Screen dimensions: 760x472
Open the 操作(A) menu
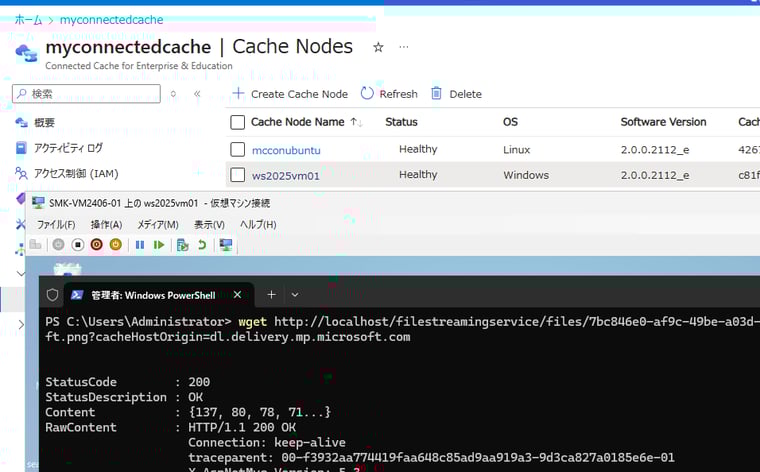click(x=106, y=224)
